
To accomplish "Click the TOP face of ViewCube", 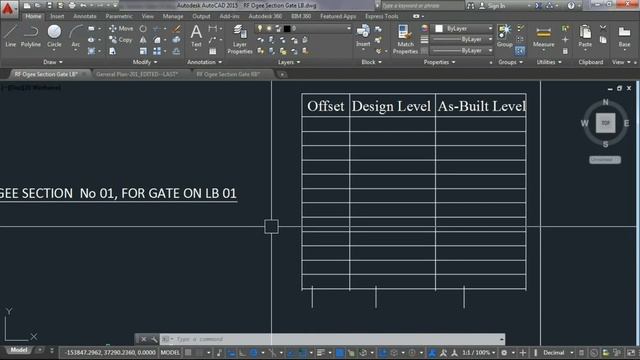I will [605, 123].
